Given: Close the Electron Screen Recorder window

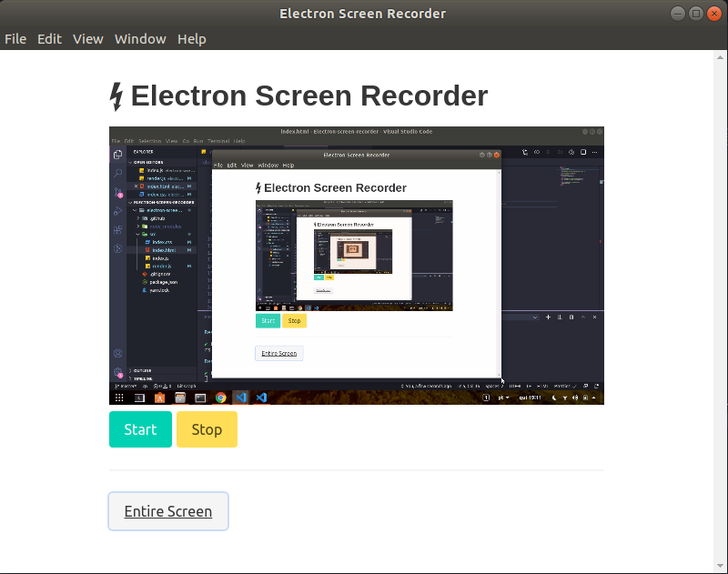Looking at the screenshot, I should coord(714,14).
